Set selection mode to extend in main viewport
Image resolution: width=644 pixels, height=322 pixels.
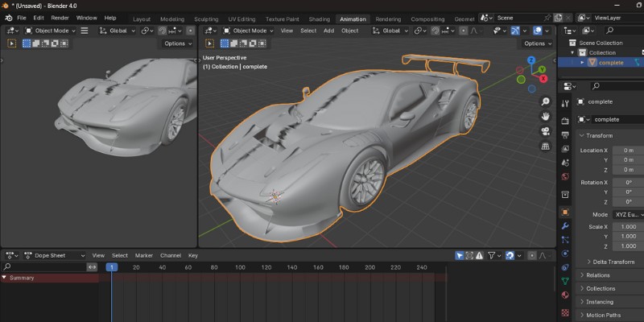(233, 43)
